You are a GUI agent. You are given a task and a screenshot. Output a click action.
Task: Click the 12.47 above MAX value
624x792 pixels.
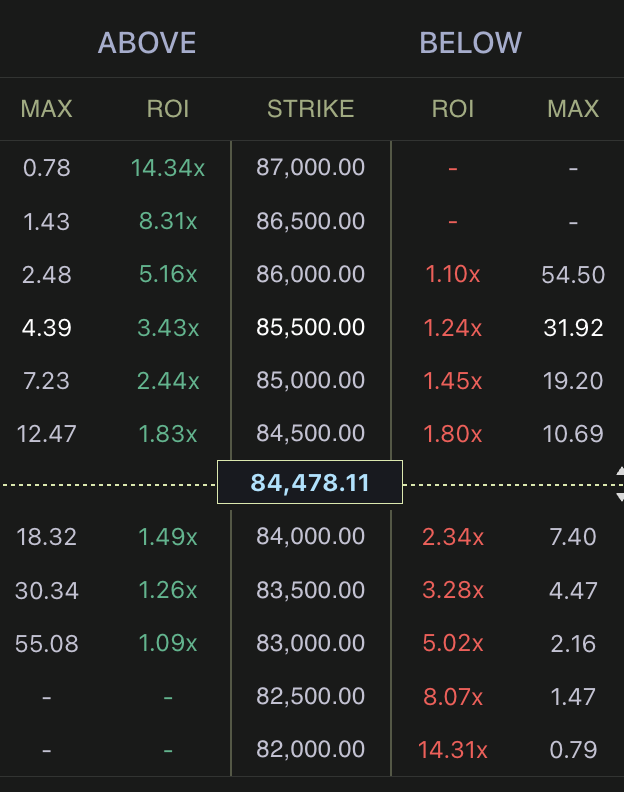pyautogui.click(x=46, y=434)
